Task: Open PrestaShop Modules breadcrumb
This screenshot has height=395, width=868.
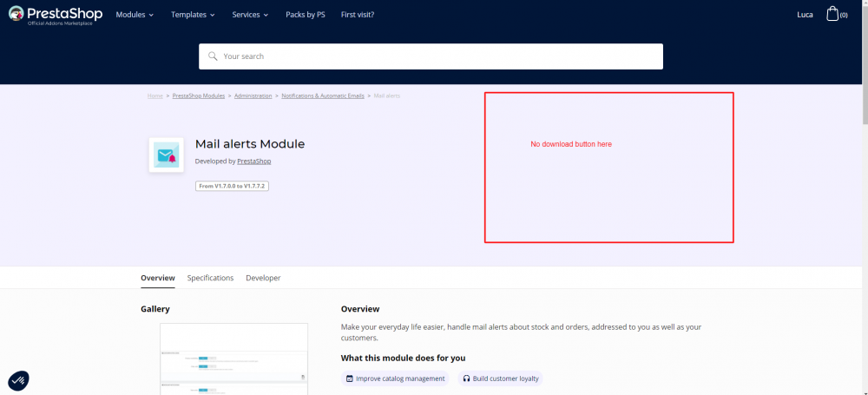Action: click(199, 95)
